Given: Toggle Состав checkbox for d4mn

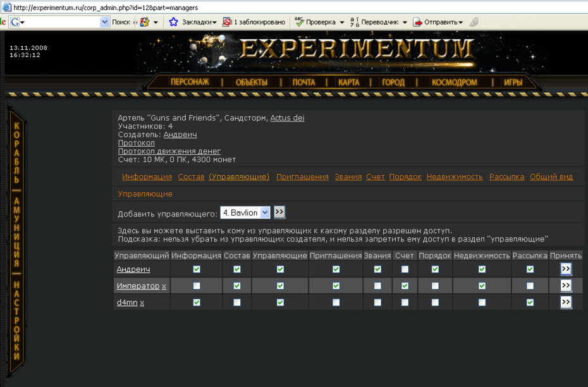Looking at the screenshot, I should point(236,302).
